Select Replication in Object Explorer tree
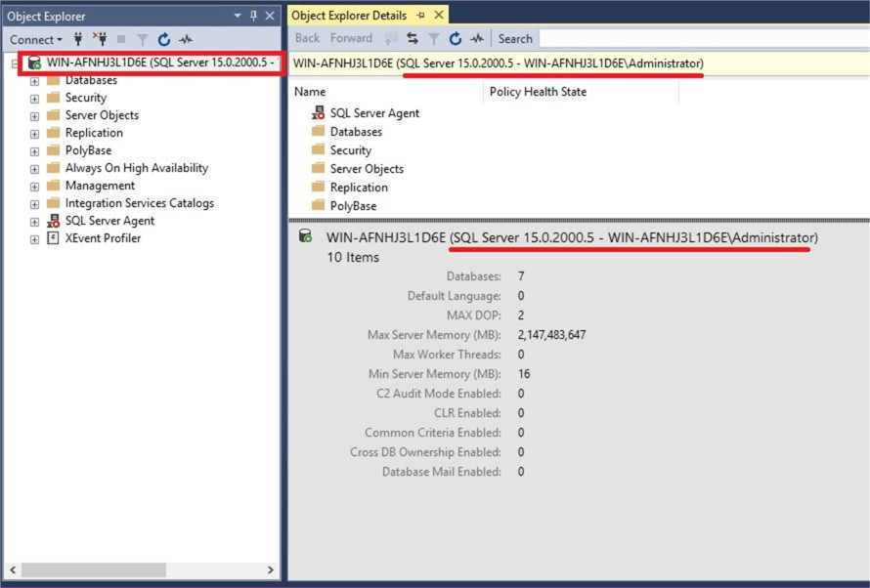This screenshot has width=870, height=588. [94, 133]
